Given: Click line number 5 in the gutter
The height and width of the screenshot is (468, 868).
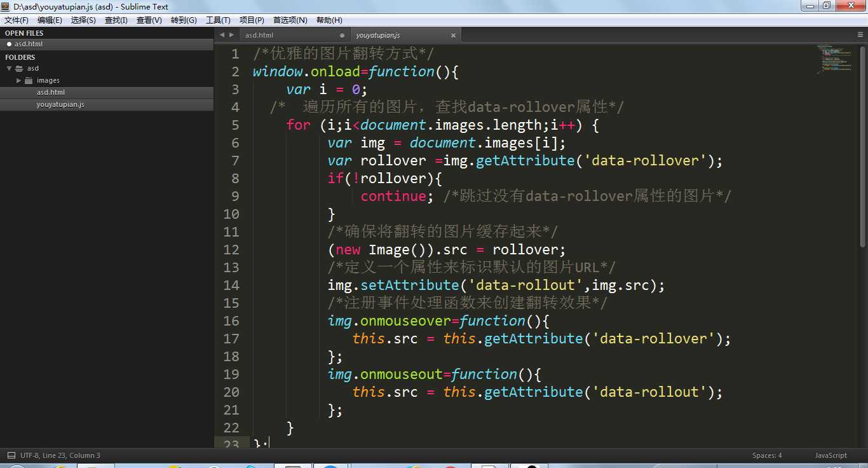Looking at the screenshot, I should [236, 125].
